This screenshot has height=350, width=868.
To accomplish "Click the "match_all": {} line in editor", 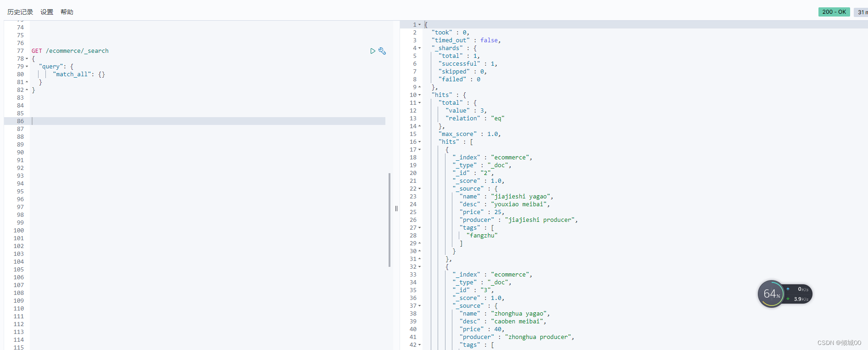I will 79,74.
